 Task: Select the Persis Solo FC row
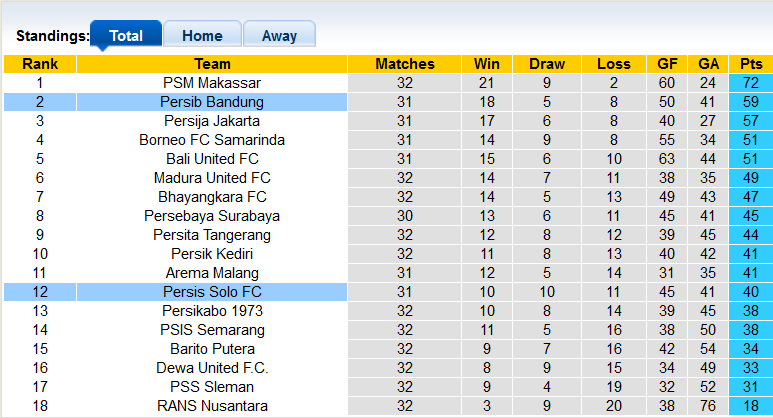tap(212, 292)
